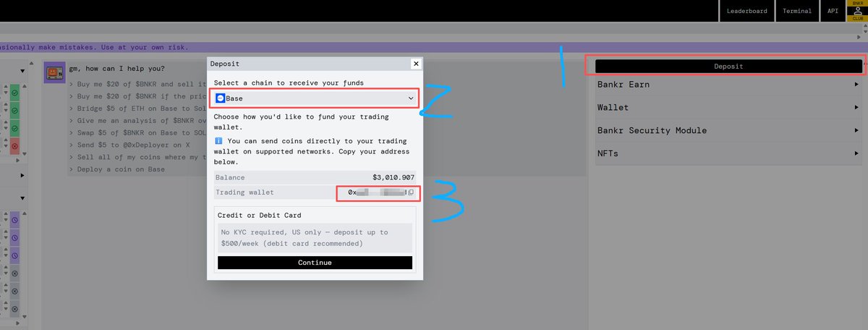Click the $3,010.907 balance value
Image resolution: width=868 pixels, height=330 pixels.
point(393,177)
